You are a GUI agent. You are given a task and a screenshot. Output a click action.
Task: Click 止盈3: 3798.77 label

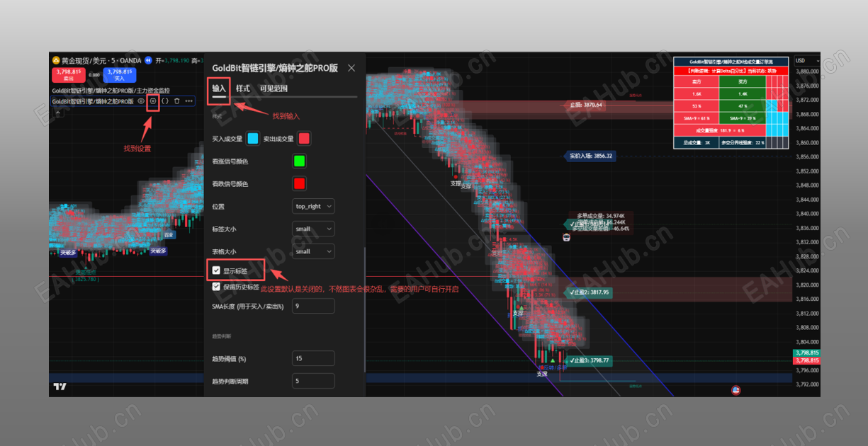point(590,360)
